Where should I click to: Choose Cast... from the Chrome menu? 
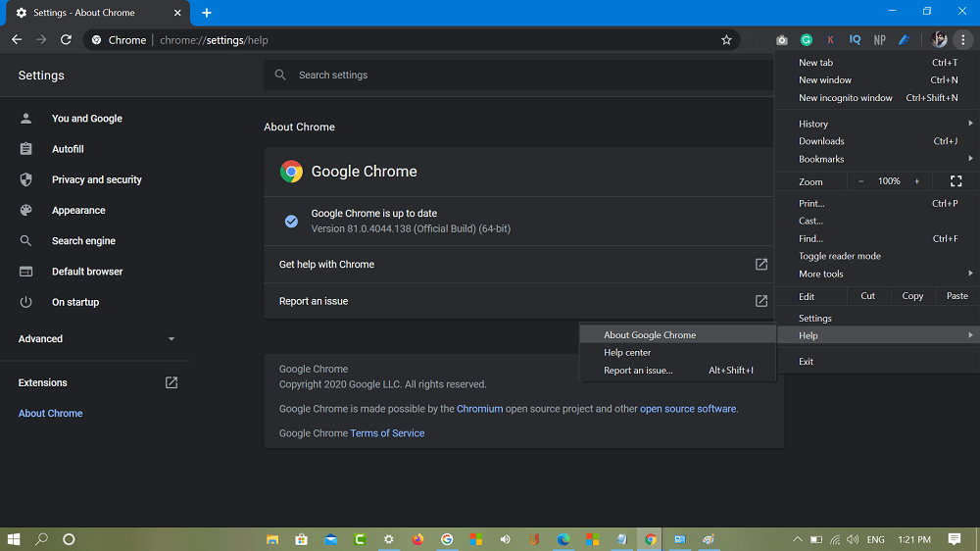click(877, 221)
